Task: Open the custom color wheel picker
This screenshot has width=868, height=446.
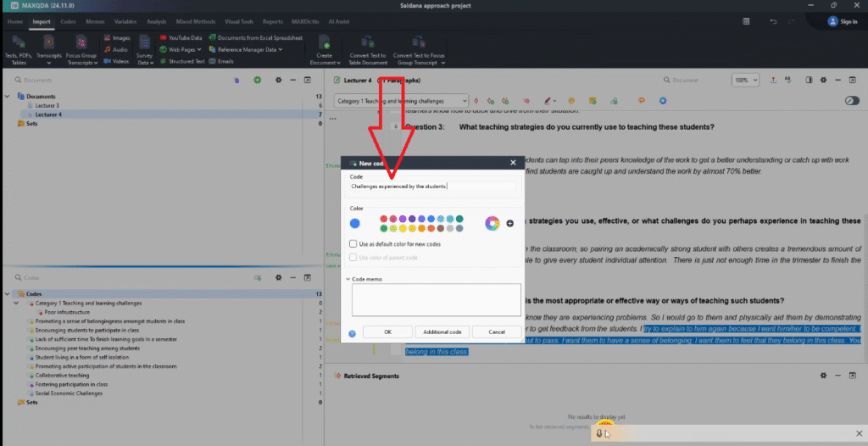Action: pyautogui.click(x=492, y=223)
